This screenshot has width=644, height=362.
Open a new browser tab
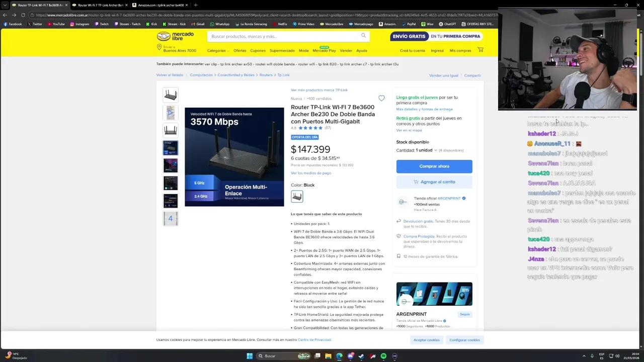coord(196,5)
